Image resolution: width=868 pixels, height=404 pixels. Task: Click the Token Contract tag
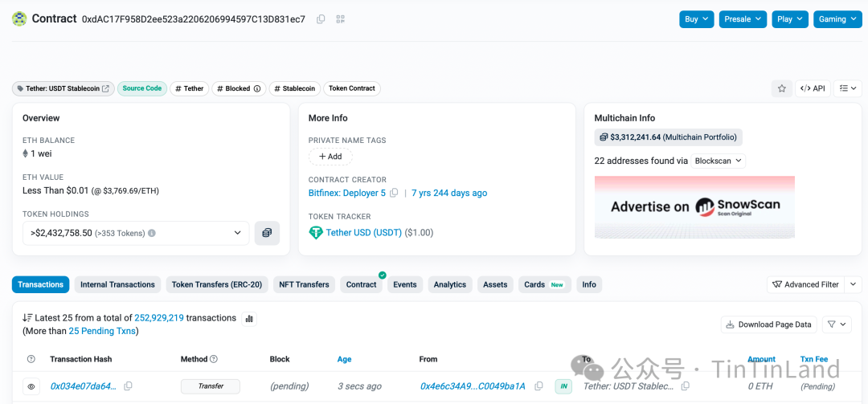point(352,88)
